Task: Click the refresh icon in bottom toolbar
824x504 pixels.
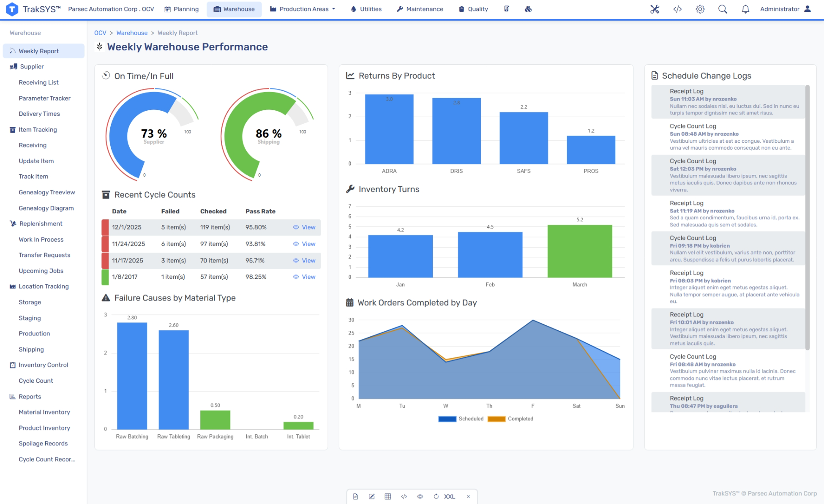Action: pos(436,496)
